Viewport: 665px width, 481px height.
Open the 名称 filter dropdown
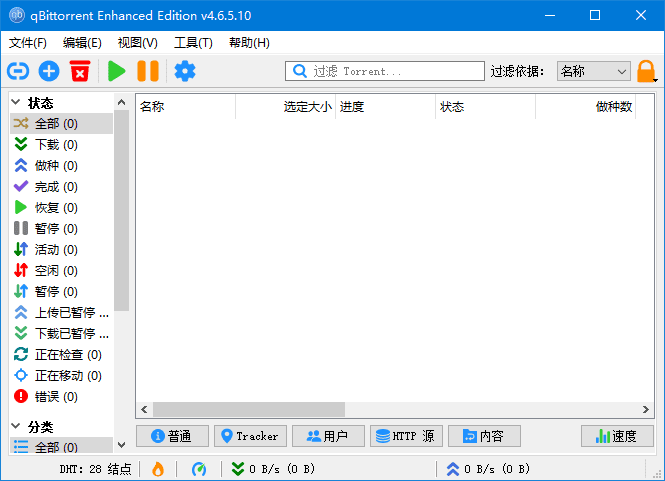(593, 71)
